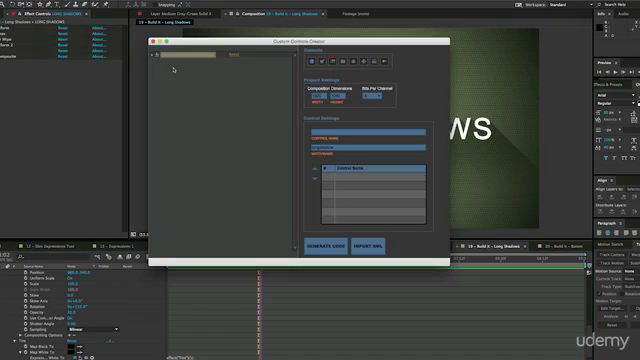Click the Map White To color swatch
Screen dimensions: 640x360
pyautogui.click(x=71, y=352)
